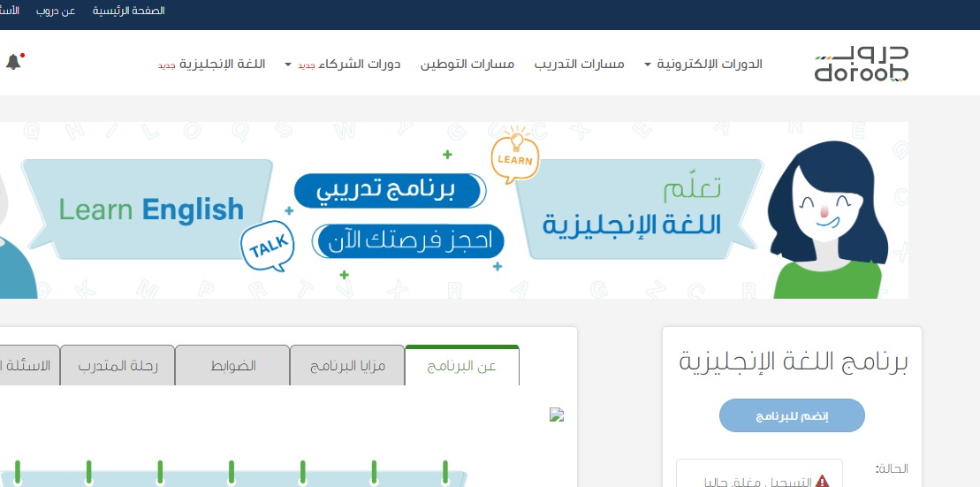
Task: Open مسارات التوطين in the navigation bar
Action: [x=467, y=65]
